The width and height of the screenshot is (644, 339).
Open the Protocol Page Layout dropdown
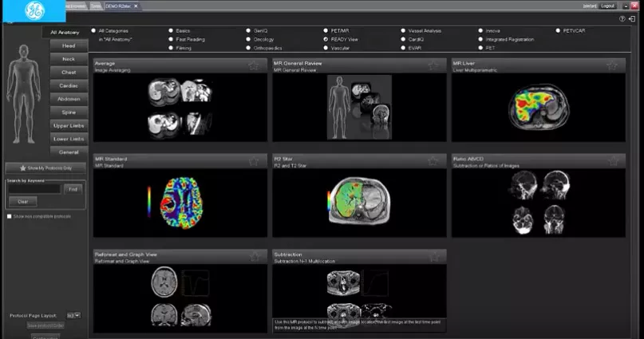73,315
